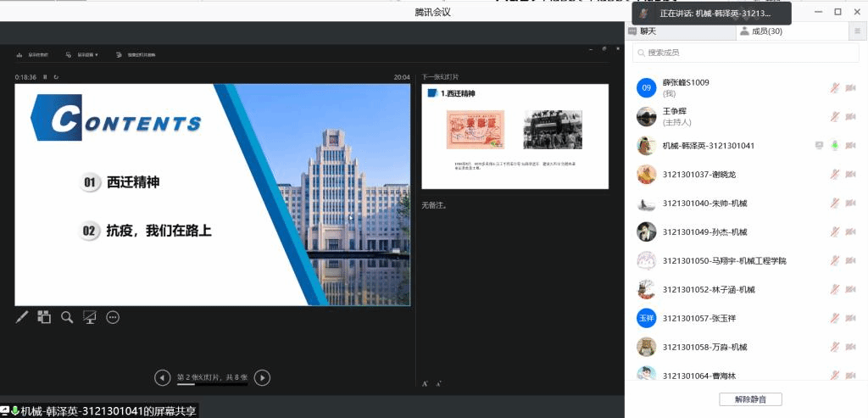Toggle microphone of 机械-韩泽英-3121301041
Viewport: 868px width, 418px height.
click(834, 145)
